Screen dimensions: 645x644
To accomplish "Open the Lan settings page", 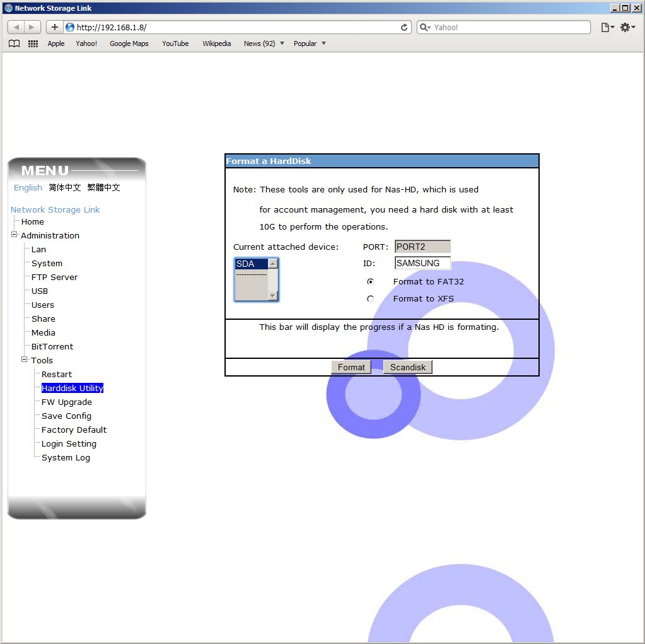I will coord(38,249).
